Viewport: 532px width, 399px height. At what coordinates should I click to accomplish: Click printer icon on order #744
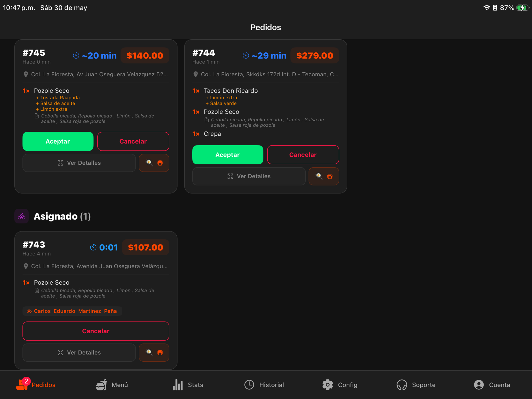pyautogui.click(x=330, y=177)
